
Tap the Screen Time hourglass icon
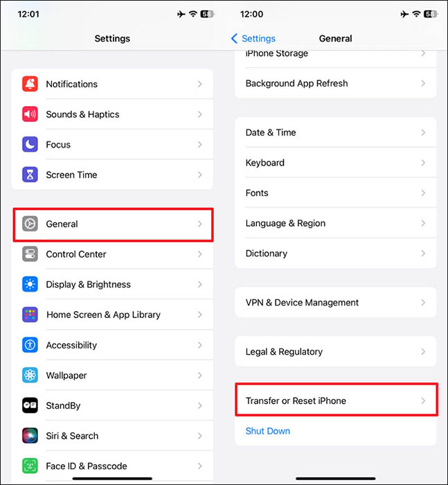(x=30, y=175)
